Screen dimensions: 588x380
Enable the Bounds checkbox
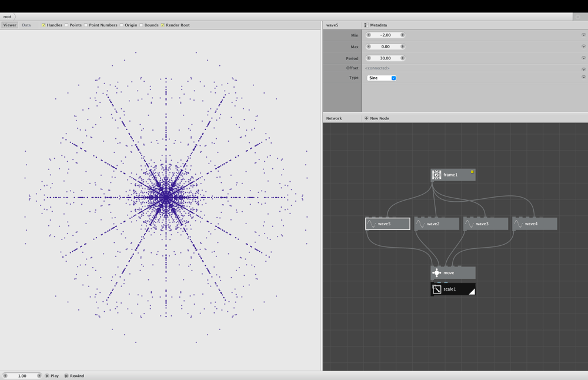141,25
